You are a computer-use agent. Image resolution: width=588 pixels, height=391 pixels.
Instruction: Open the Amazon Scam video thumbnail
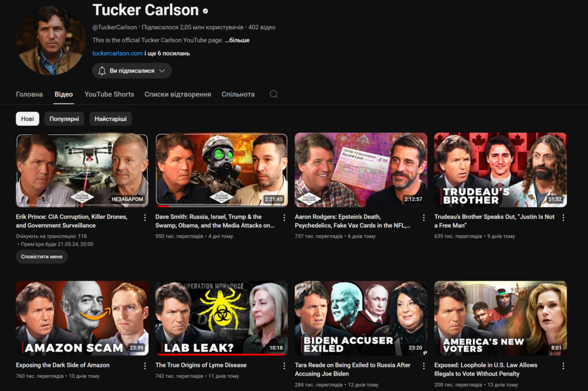(82, 318)
